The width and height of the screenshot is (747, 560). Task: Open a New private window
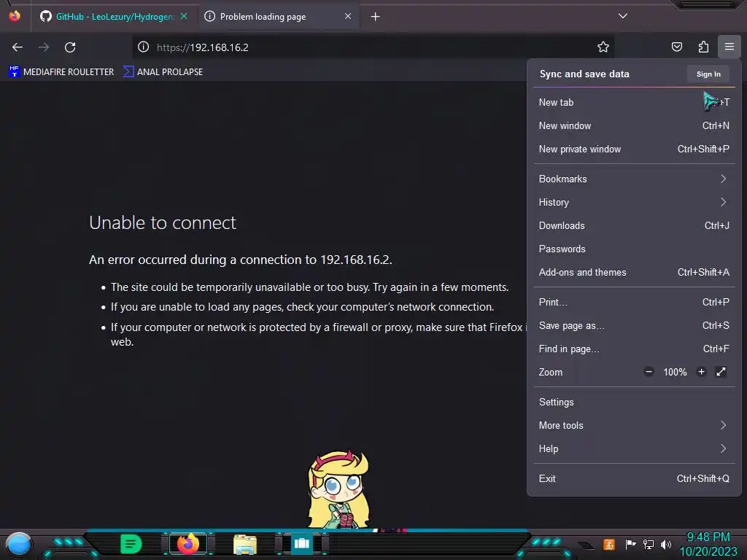[x=634, y=149]
